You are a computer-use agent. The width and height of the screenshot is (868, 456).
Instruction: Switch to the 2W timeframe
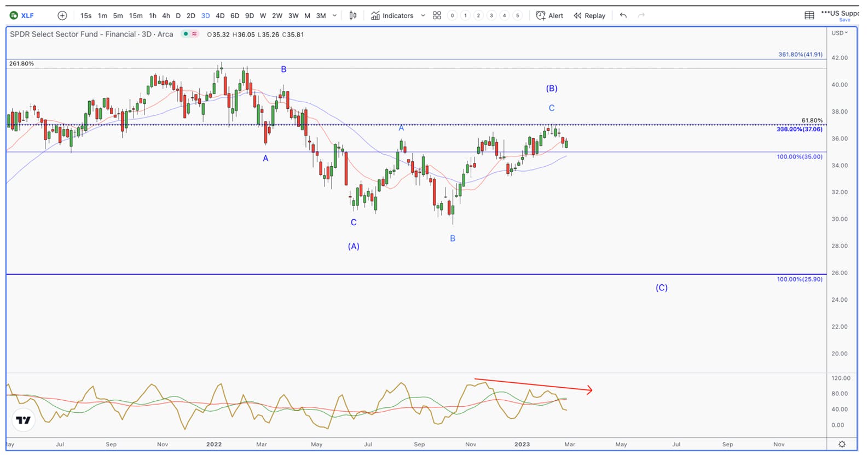click(x=277, y=15)
